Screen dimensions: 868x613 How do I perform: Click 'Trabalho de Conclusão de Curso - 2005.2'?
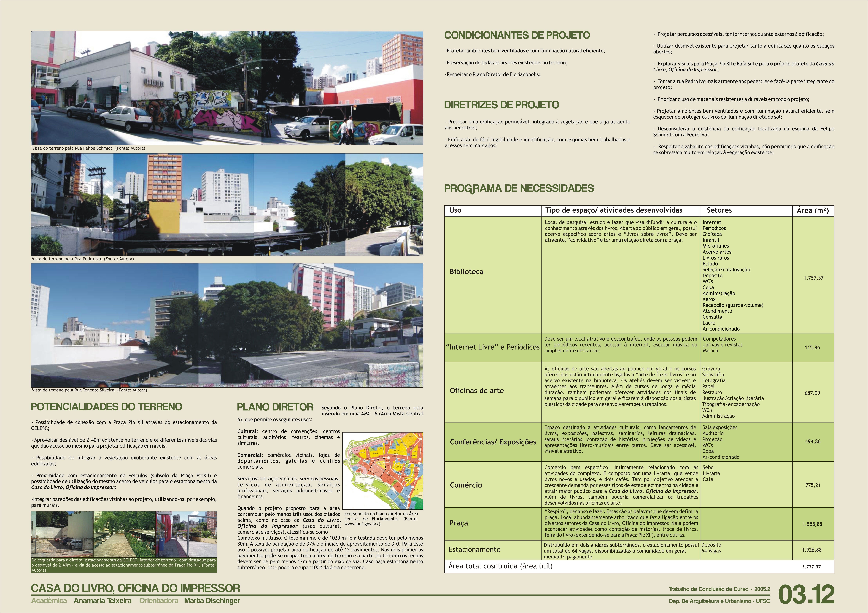click(x=719, y=589)
